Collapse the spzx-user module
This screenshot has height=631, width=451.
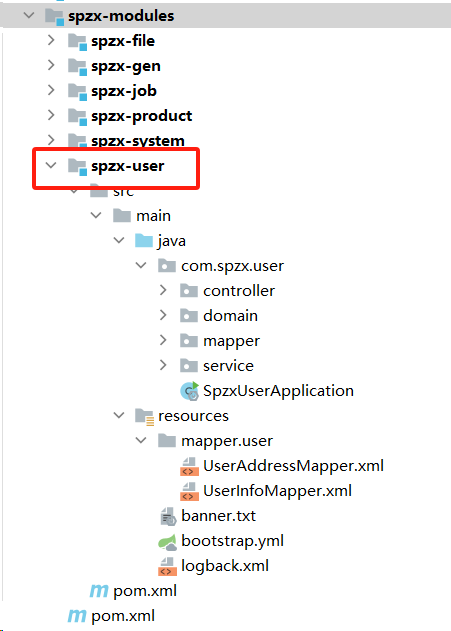tap(51, 165)
